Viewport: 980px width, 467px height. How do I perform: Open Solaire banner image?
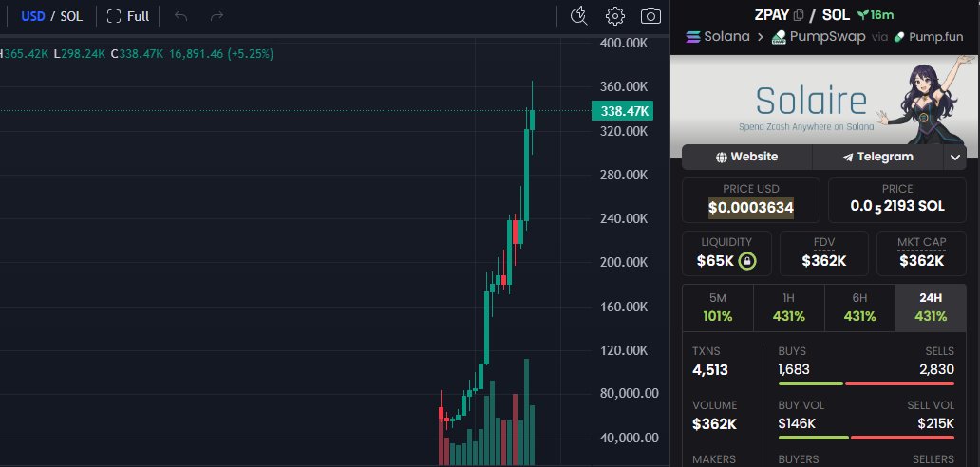pos(825,102)
